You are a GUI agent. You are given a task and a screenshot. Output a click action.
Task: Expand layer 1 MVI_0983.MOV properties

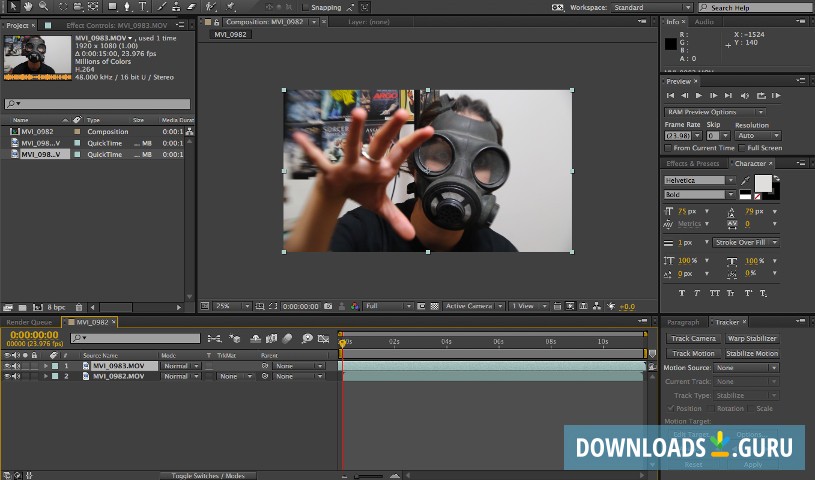tap(45, 366)
